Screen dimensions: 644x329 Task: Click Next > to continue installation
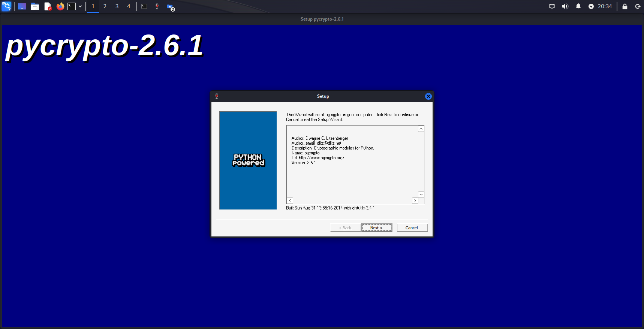point(376,228)
